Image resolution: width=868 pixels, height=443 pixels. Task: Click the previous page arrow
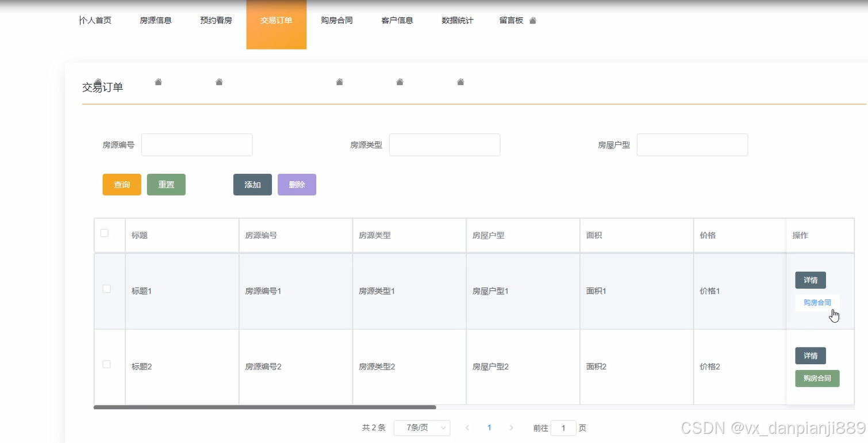(x=467, y=427)
